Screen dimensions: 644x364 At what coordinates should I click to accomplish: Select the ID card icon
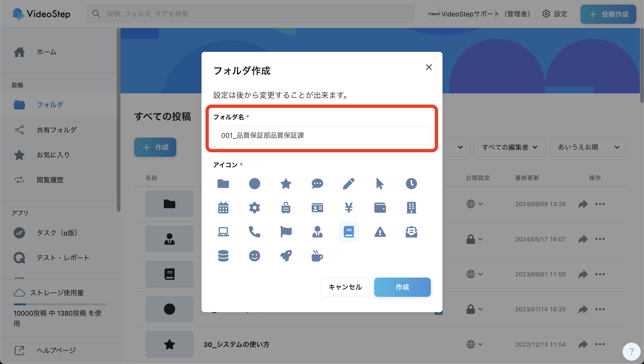(x=317, y=208)
